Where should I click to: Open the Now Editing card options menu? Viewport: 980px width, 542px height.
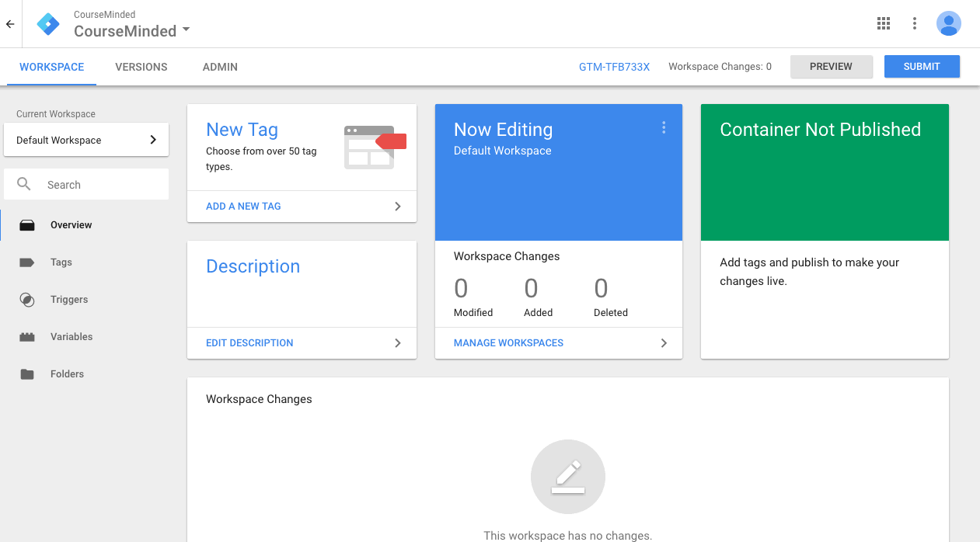663,128
